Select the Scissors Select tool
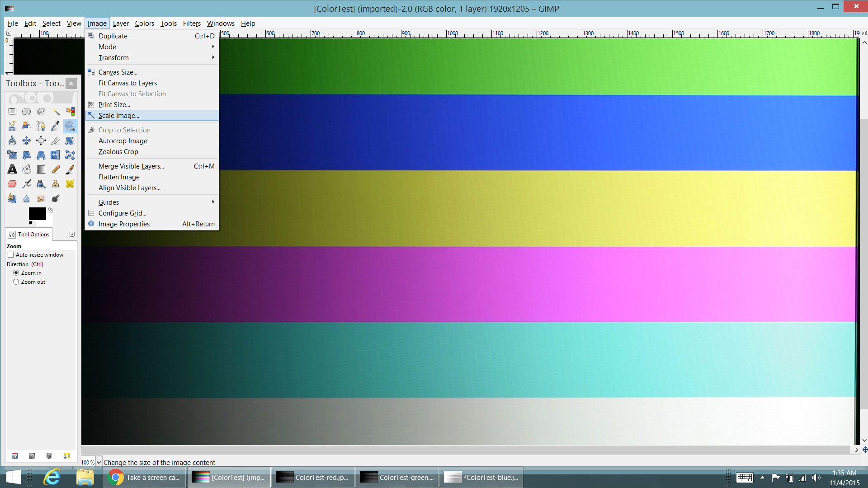Viewport: 868px width, 488px height. [12, 126]
